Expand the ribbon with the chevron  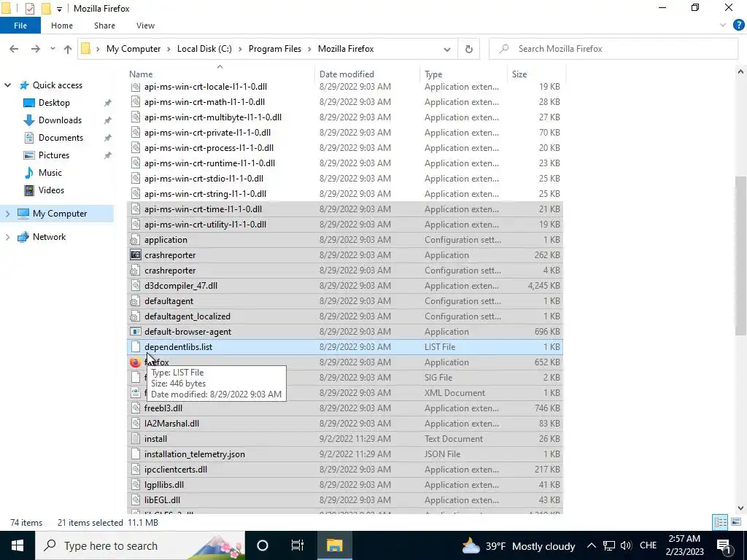(x=723, y=26)
